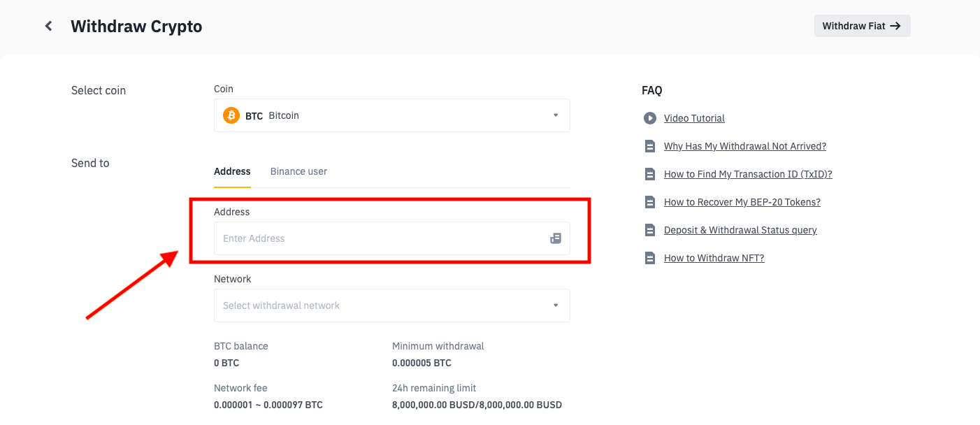Expand the withdrawal network dropdown

click(x=391, y=305)
